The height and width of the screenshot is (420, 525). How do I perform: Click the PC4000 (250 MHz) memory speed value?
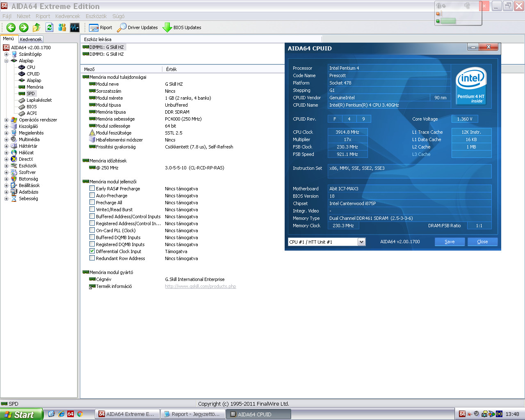pyautogui.click(x=183, y=119)
